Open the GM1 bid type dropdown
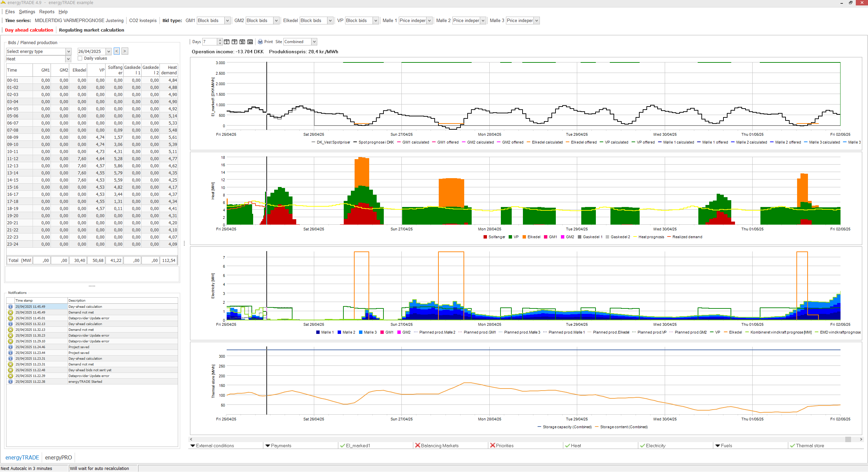868x472 pixels. [x=228, y=21]
